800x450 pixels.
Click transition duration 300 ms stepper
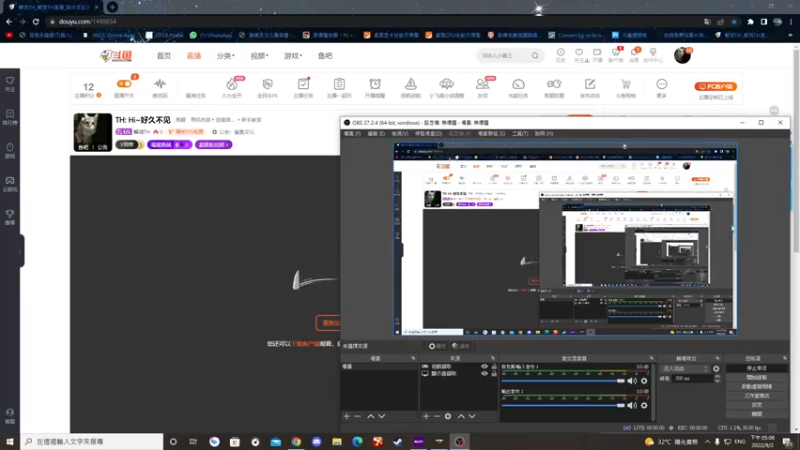[x=717, y=379]
